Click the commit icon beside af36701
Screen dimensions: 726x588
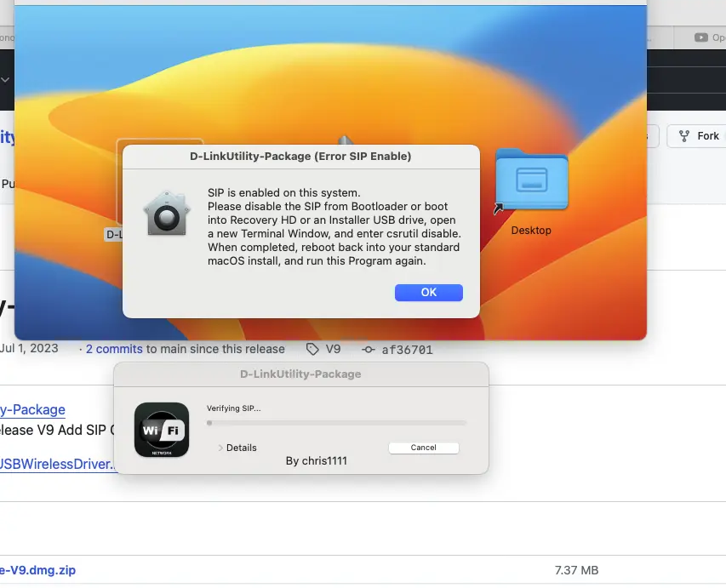(368, 350)
